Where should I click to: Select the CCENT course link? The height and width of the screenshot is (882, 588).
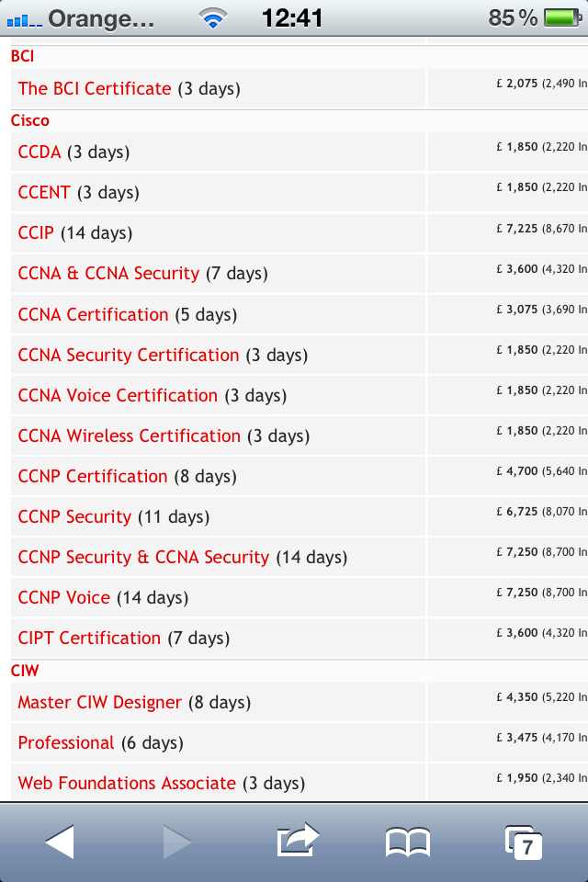point(44,193)
